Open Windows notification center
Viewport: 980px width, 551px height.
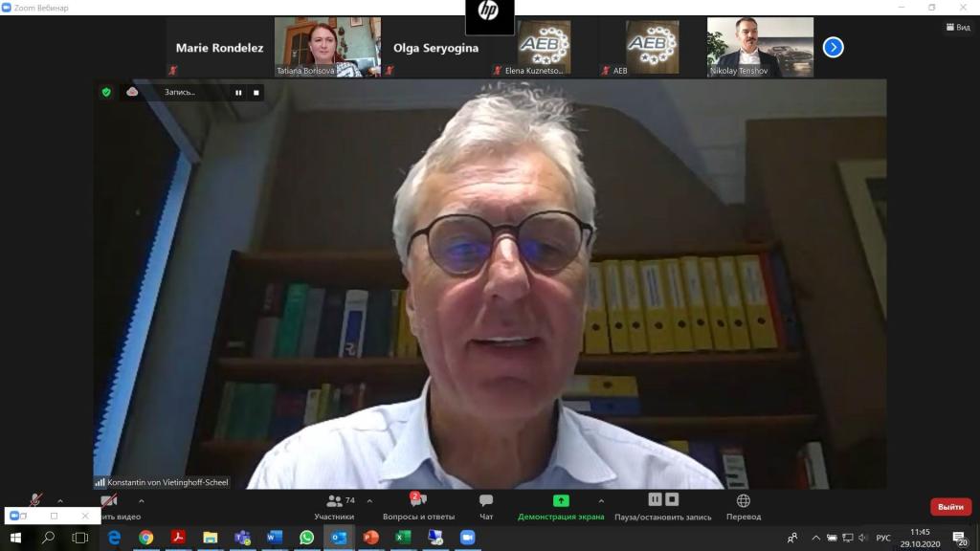(x=959, y=538)
